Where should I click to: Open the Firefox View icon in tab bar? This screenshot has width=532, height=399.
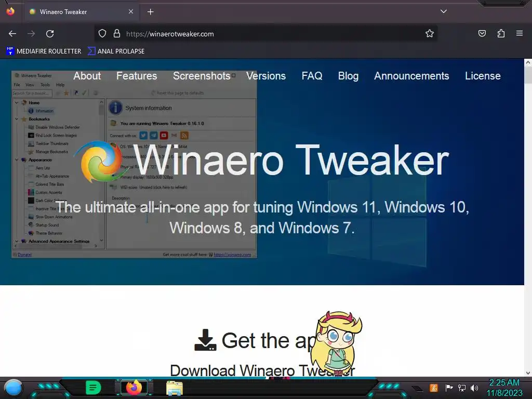coord(10,11)
